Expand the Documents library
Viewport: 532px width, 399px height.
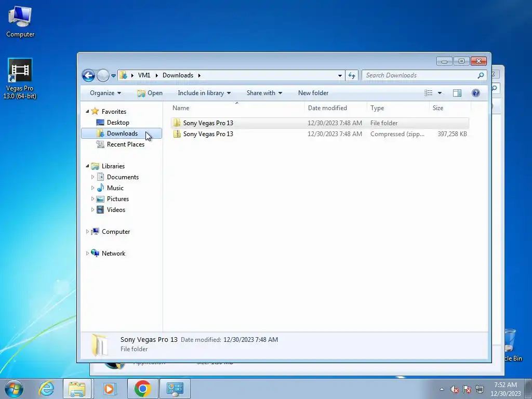pyautogui.click(x=92, y=177)
